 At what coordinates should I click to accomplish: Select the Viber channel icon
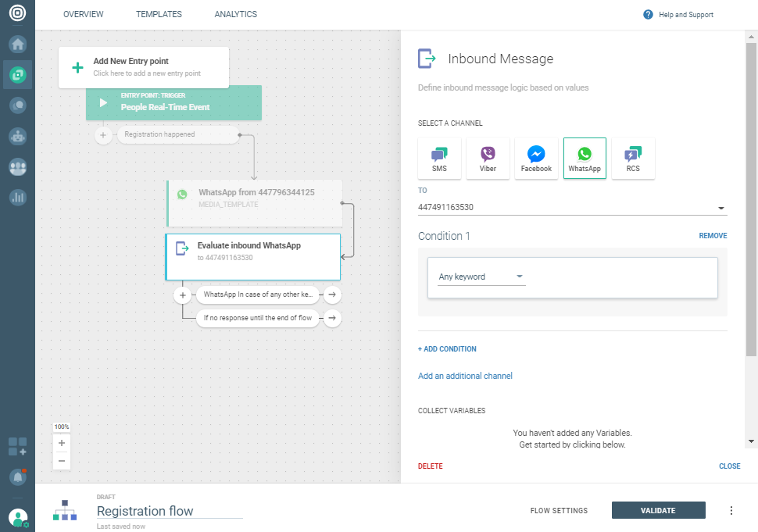click(488, 158)
